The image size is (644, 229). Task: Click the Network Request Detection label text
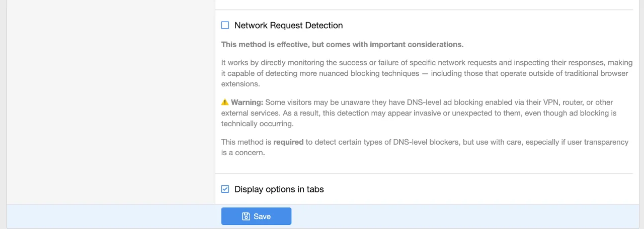[288, 25]
